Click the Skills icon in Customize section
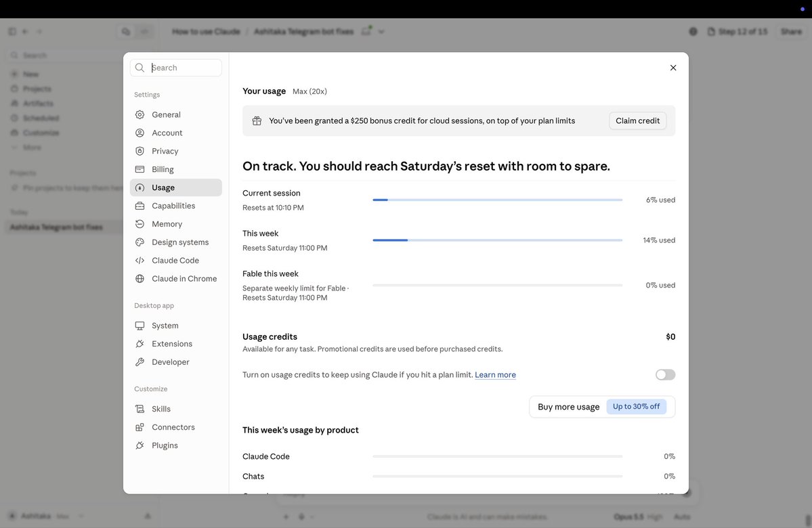 pos(140,409)
